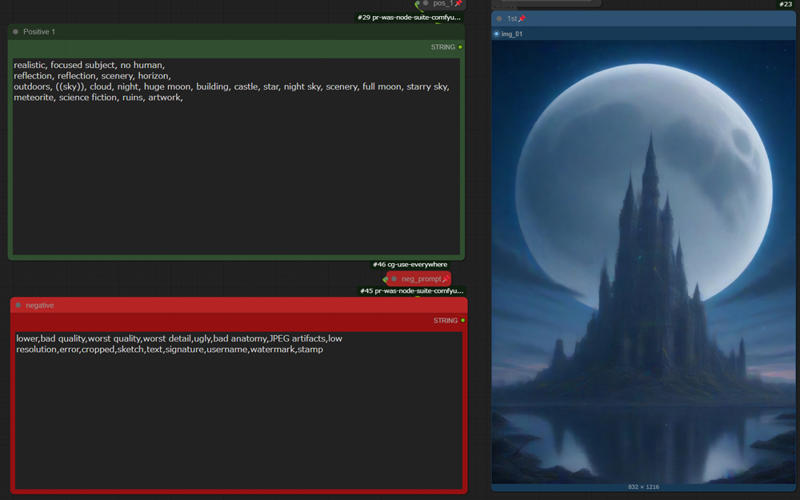Select the Positive 1 node title bar

coord(200,32)
